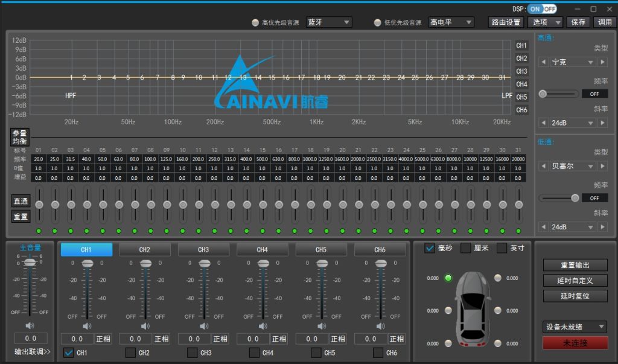Check the CH3 checkbox below the faders

click(193, 353)
